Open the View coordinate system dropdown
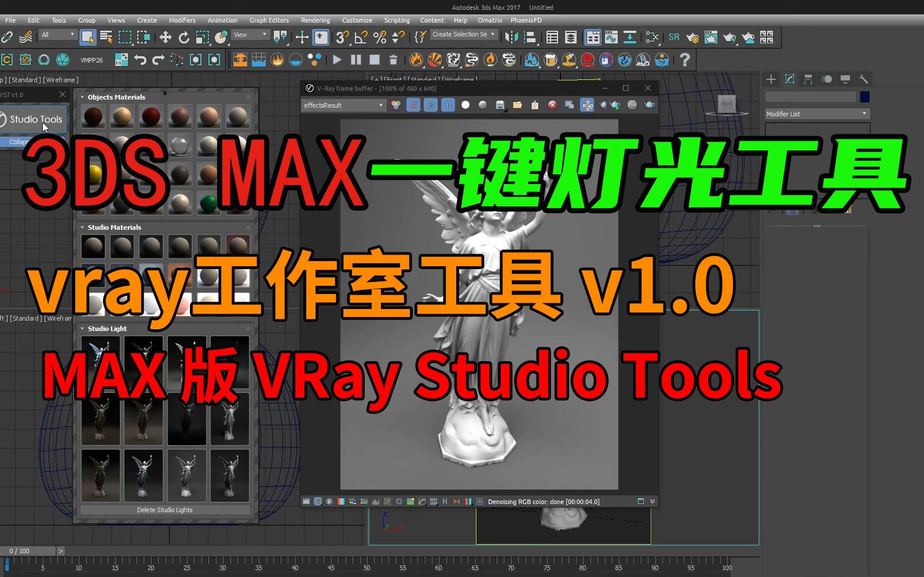 [x=250, y=35]
